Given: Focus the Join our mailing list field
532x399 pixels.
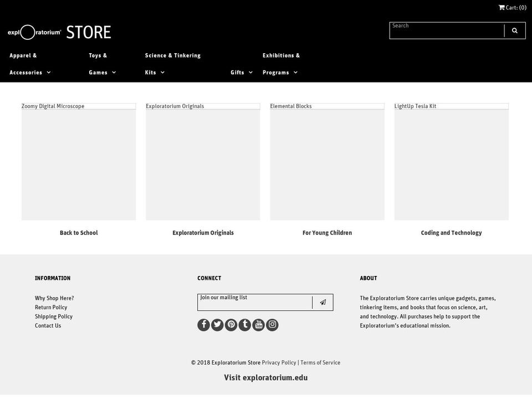Looking at the screenshot, I should [255, 303].
